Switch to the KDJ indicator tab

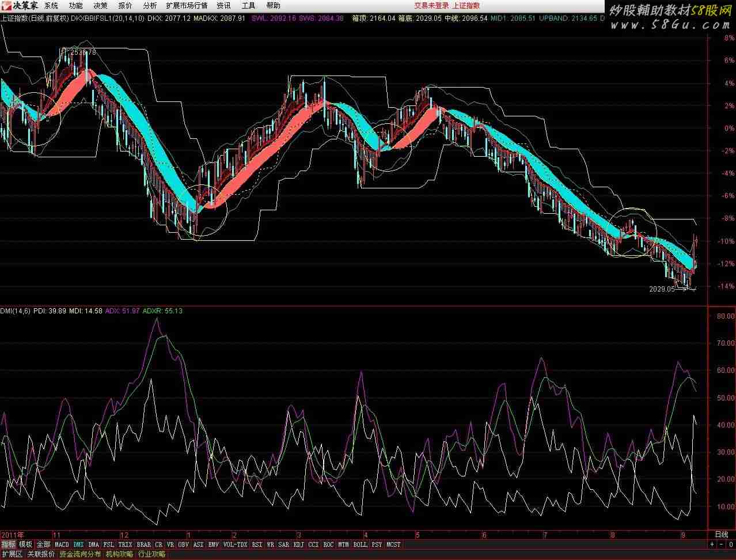298,544
